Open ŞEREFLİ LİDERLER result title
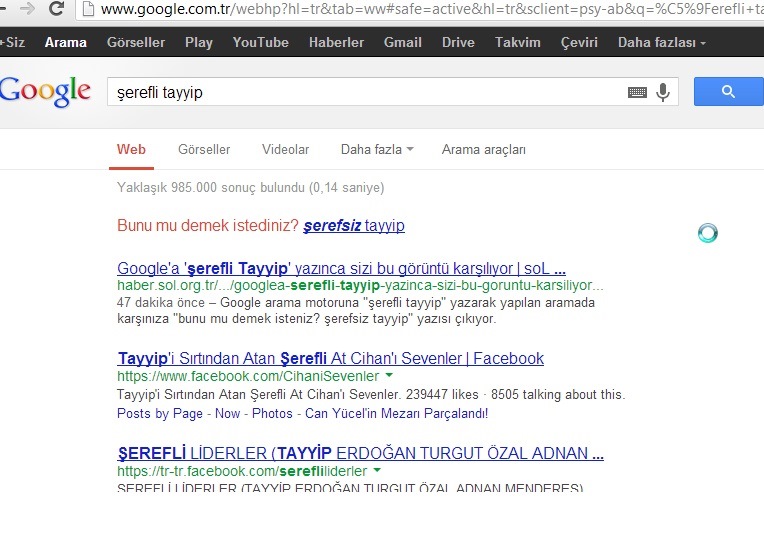Image resolution: width=764 pixels, height=543 pixels. (x=361, y=453)
